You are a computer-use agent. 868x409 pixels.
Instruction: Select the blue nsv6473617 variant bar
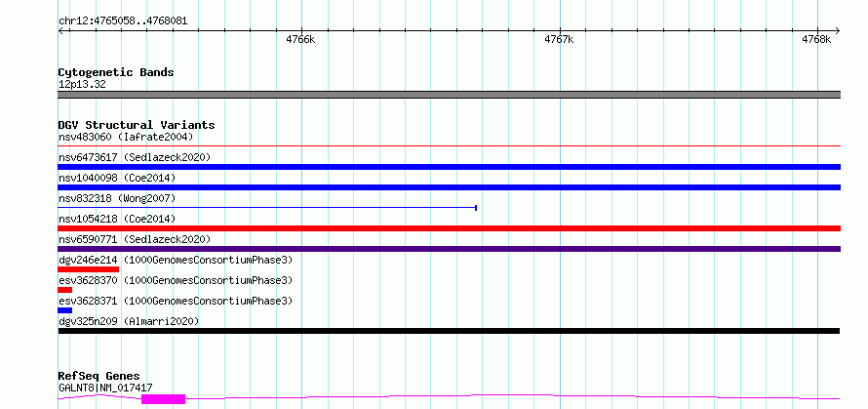[449, 167]
